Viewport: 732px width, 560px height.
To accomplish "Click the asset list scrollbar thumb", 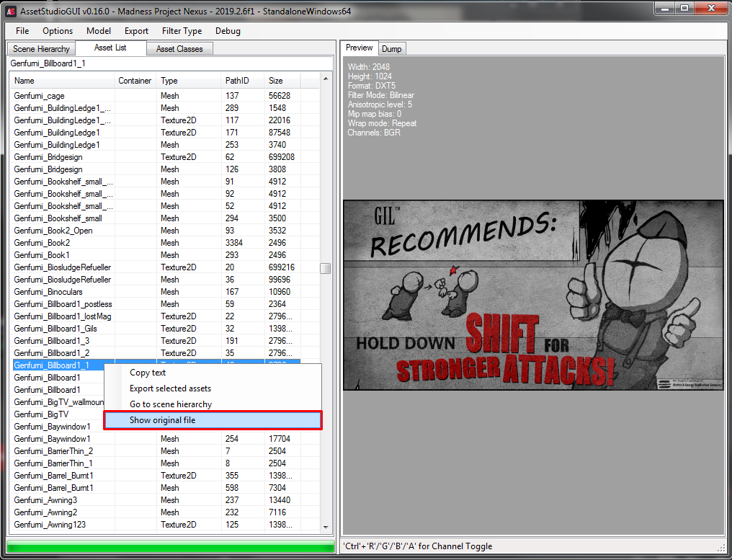I will [326, 269].
